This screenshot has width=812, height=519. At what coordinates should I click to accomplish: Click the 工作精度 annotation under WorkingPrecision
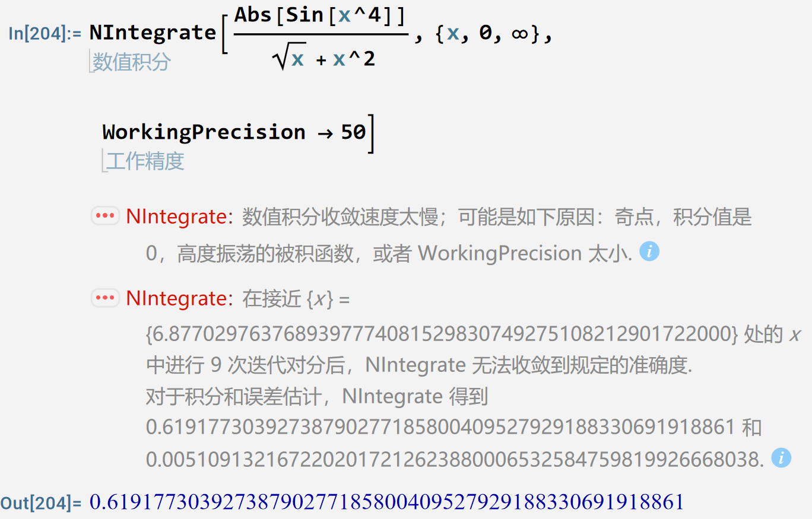tap(145, 161)
